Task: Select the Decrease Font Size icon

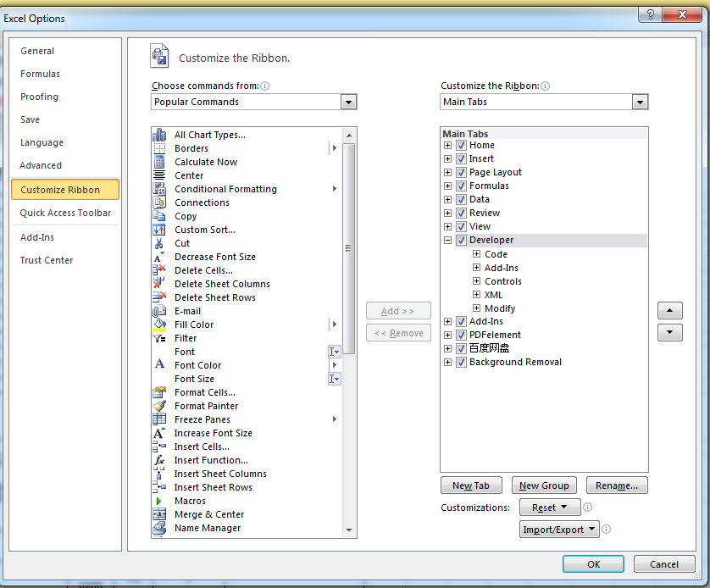Action: coord(159,257)
